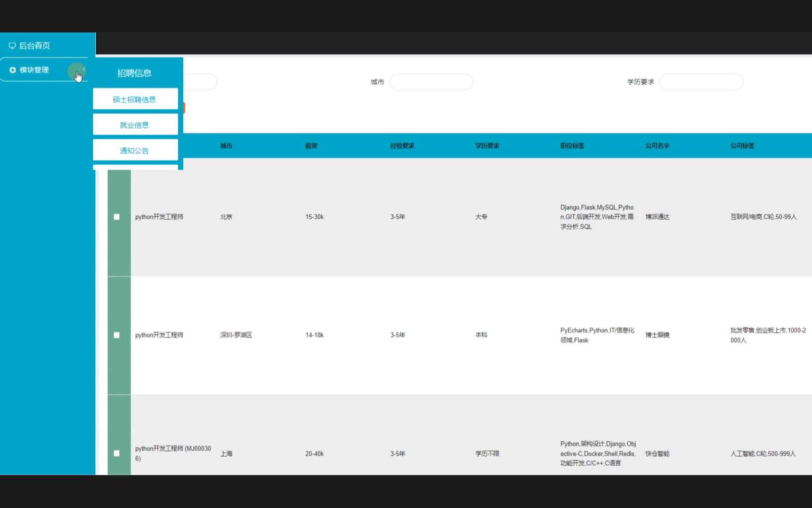Click the 批发零售,创业板上市 company tag cell
812x508 pixels.
point(768,335)
